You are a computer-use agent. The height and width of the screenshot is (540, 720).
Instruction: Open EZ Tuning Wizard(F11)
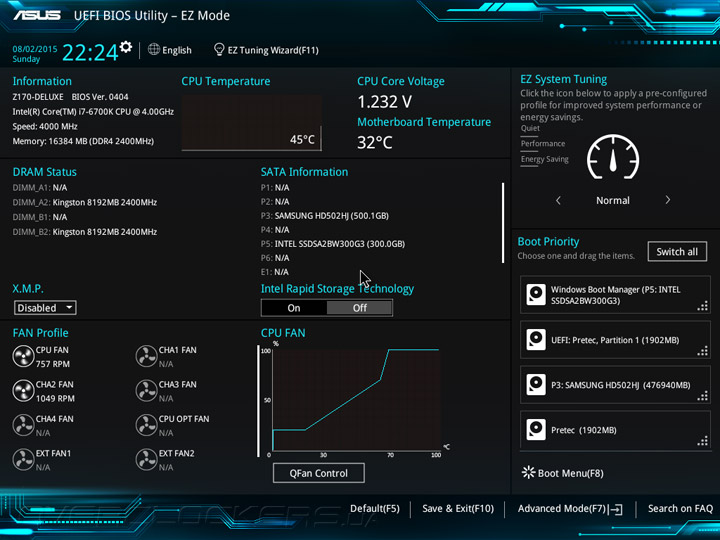click(x=273, y=50)
